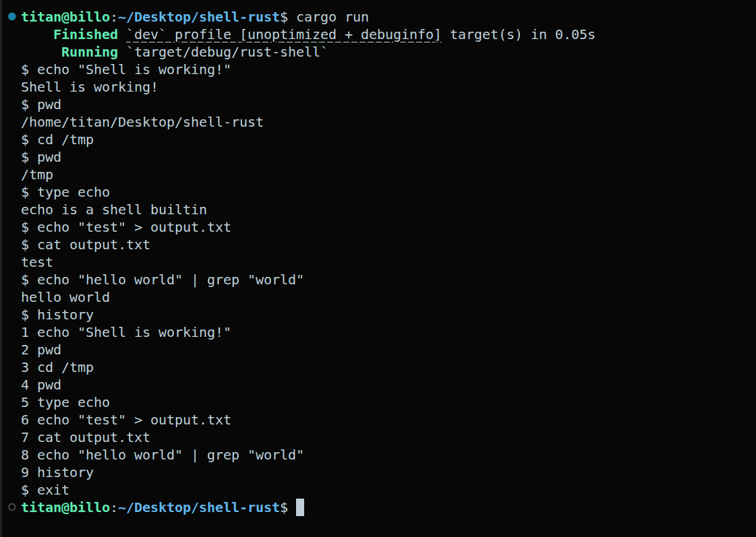The image size is (756, 537).
Task: Click the 'Shell is working!' output line
Action: [x=89, y=87]
